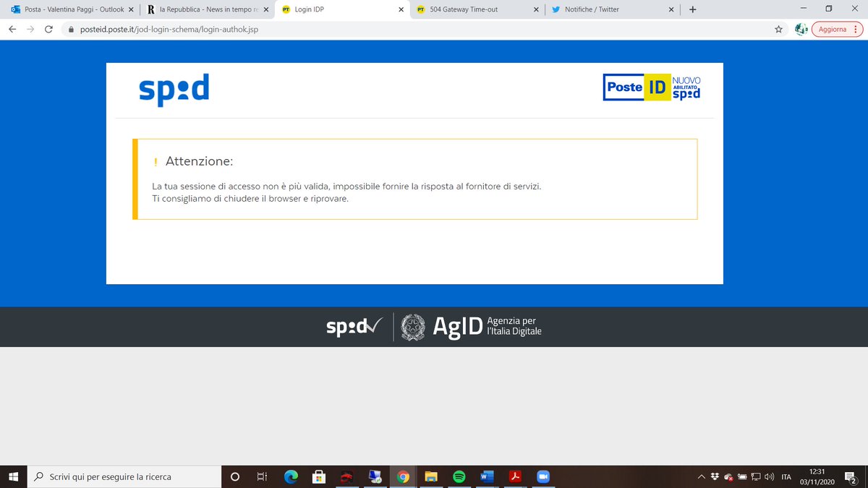The image size is (868, 488).
Task: Open network connection tray icon
Action: point(755,476)
